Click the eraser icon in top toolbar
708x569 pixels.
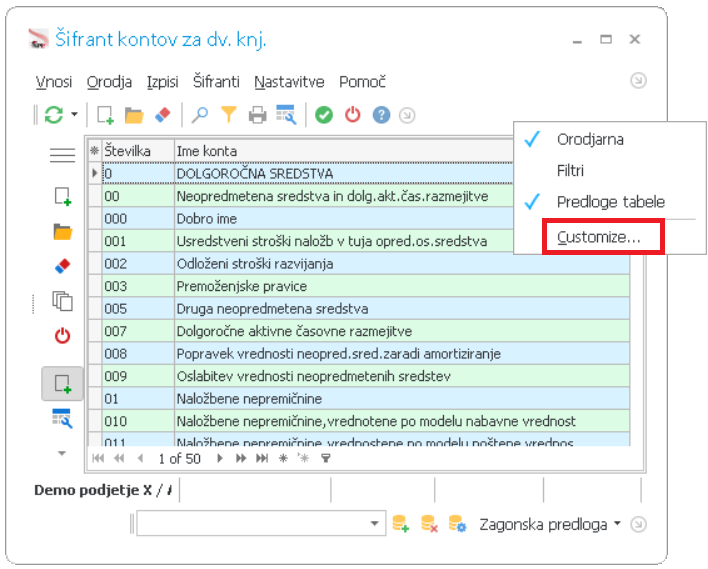(164, 115)
